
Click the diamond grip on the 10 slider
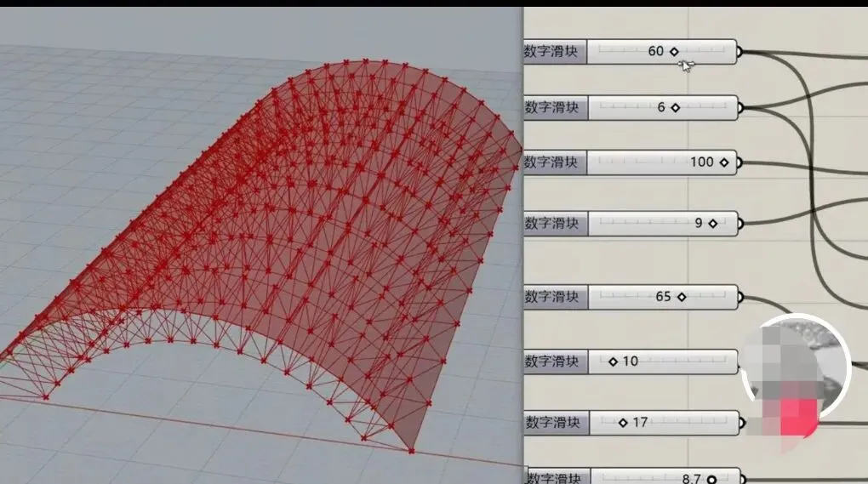click(613, 362)
